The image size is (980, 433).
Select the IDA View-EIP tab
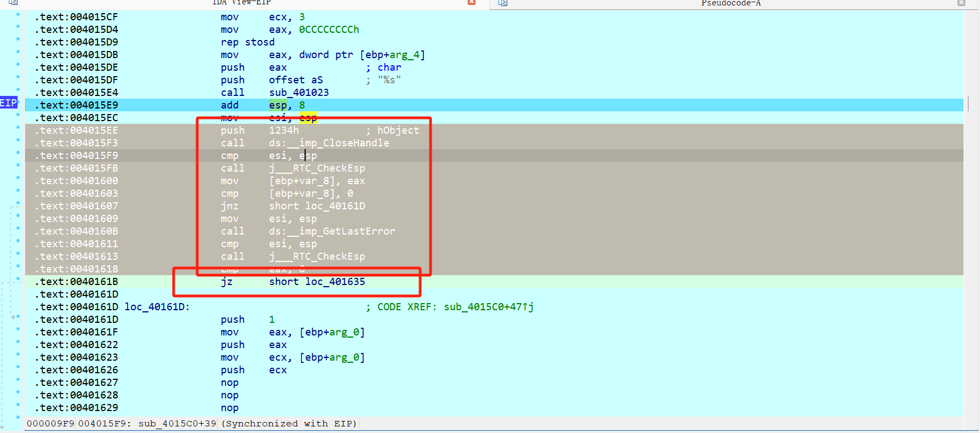point(241,3)
